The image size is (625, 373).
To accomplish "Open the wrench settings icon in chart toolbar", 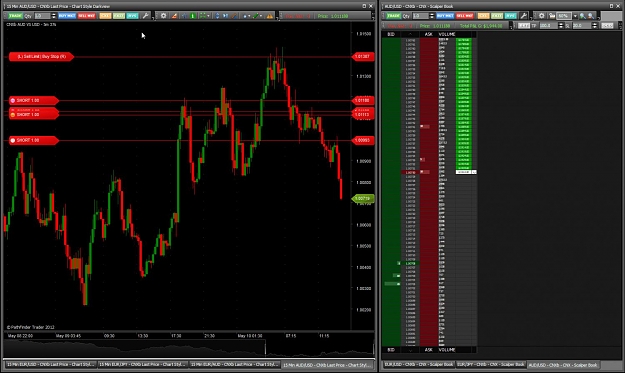I will coord(145,16).
